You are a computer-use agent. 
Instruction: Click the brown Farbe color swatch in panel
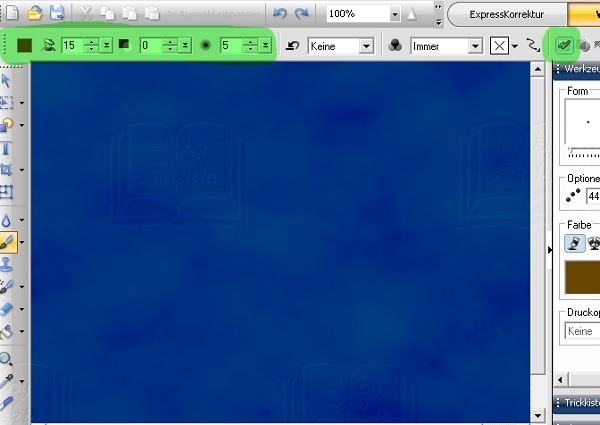point(582,277)
